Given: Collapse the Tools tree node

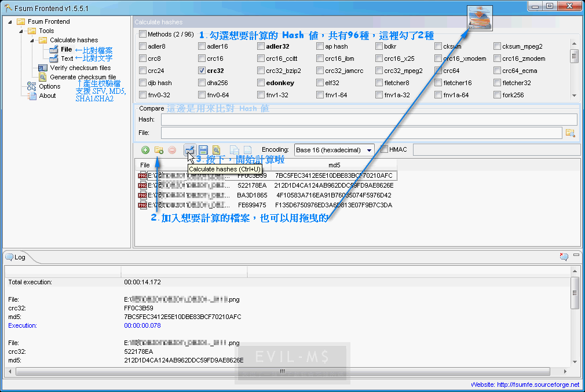Looking at the screenshot, I should pos(21,31).
